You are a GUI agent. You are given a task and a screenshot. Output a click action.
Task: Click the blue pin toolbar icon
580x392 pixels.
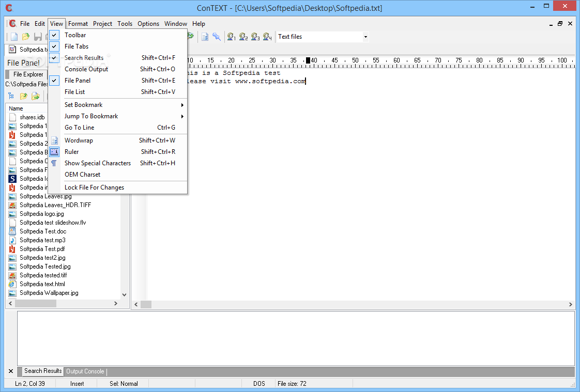coord(217,37)
